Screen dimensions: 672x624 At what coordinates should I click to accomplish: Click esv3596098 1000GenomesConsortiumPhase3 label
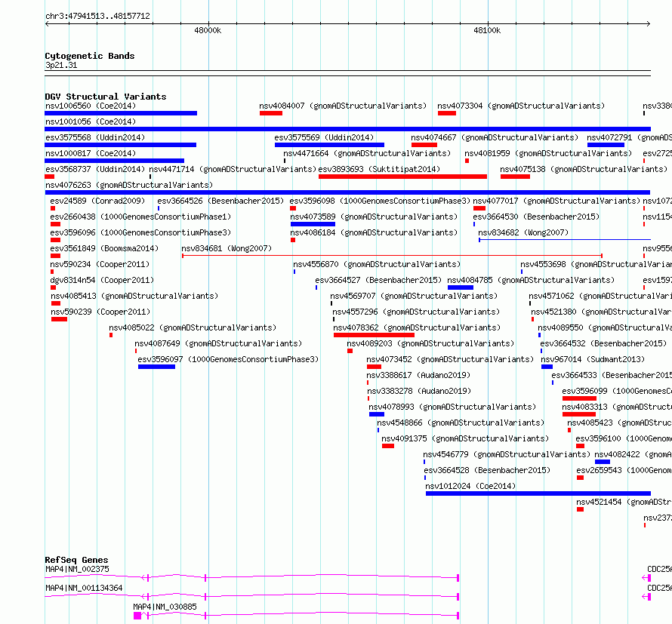click(380, 201)
